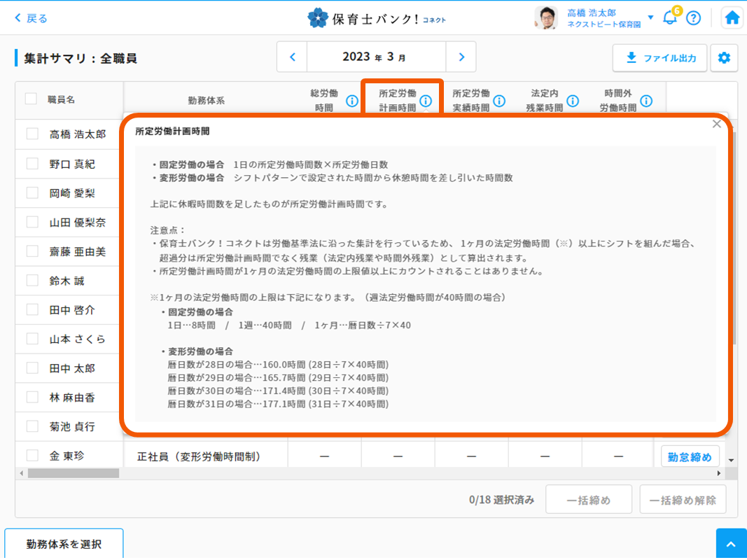The height and width of the screenshot is (560, 747).
Task: Click the 戻る back link
Action: pos(31,18)
